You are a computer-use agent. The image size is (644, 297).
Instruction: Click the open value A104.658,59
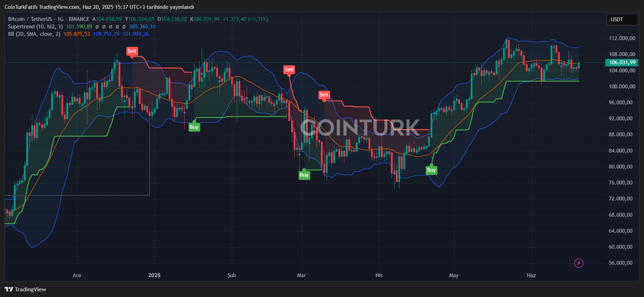pos(107,19)
